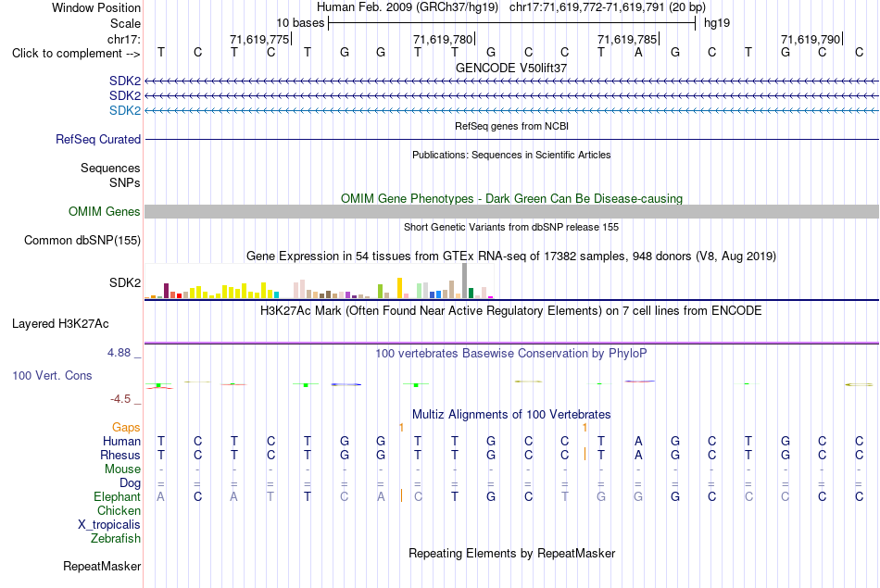Click the X_tropicalis species label
The height and width of the screenshot is (588, 880).
109,525
